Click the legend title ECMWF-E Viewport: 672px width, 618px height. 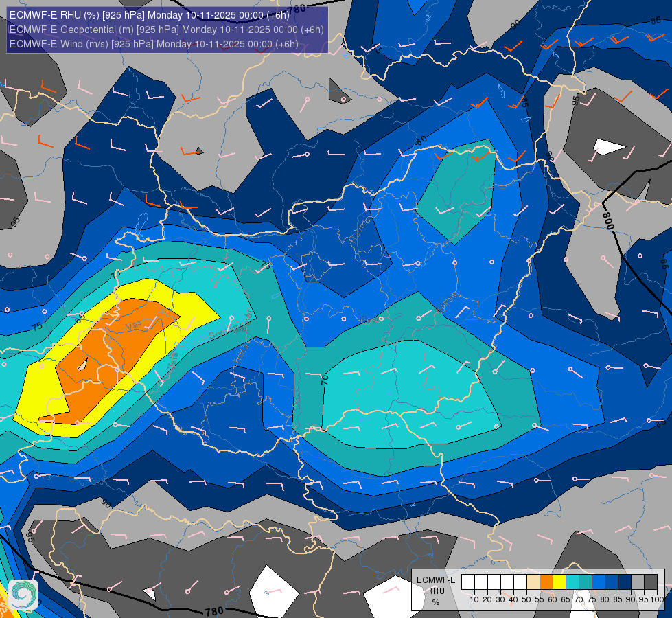(x=437, y=580)
